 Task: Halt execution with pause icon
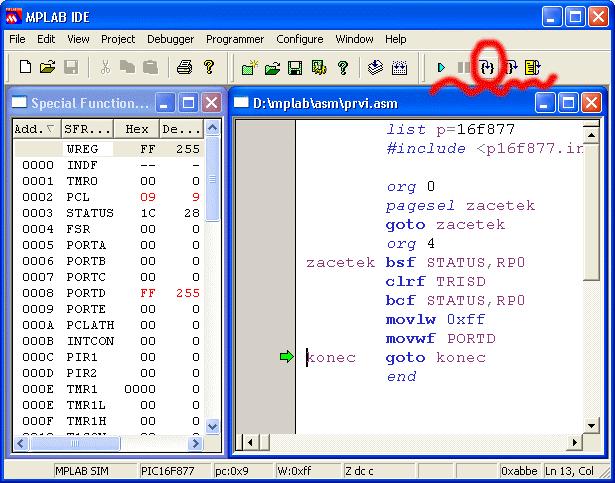(464, 67)
